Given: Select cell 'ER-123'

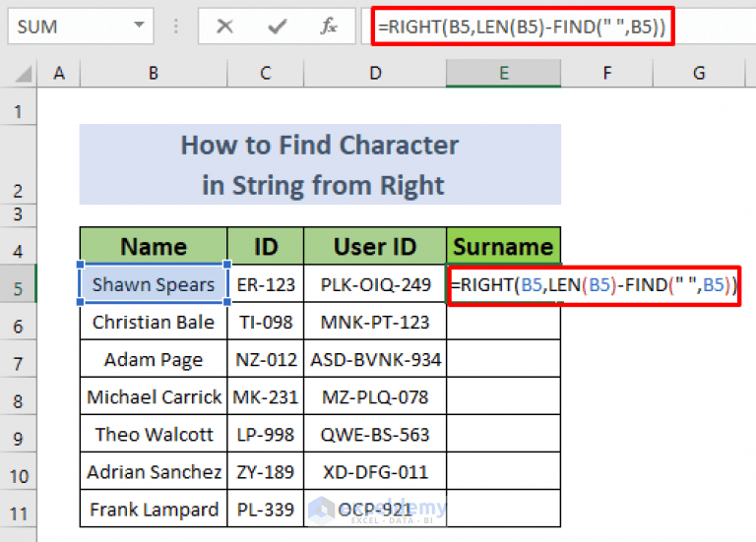Looking at the screenshot, I should click(265, 283).
